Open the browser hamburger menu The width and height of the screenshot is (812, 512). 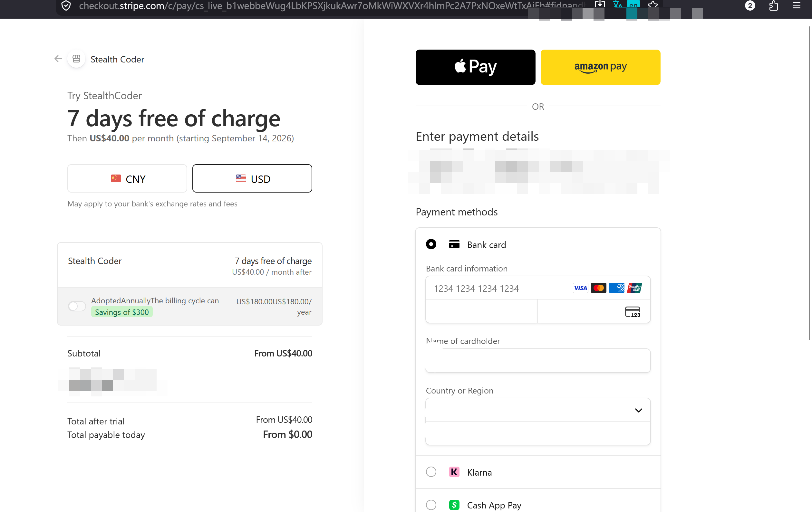[x=797, y=5]
